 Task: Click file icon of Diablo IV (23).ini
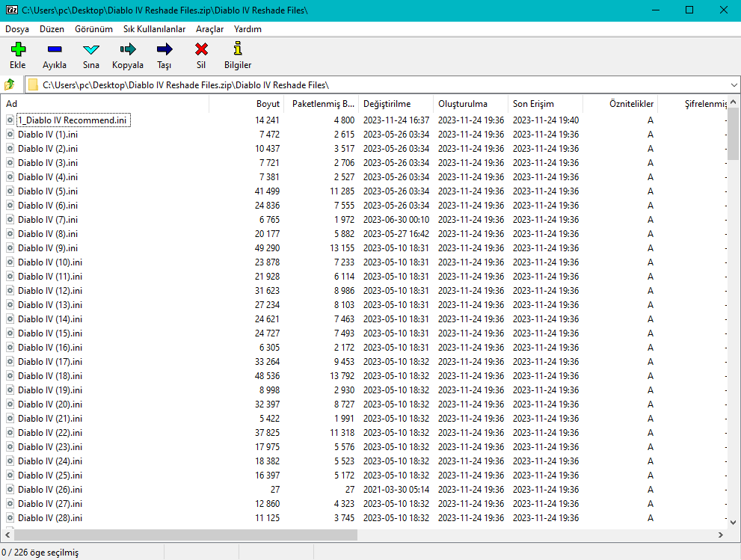(x=10, y=446)
